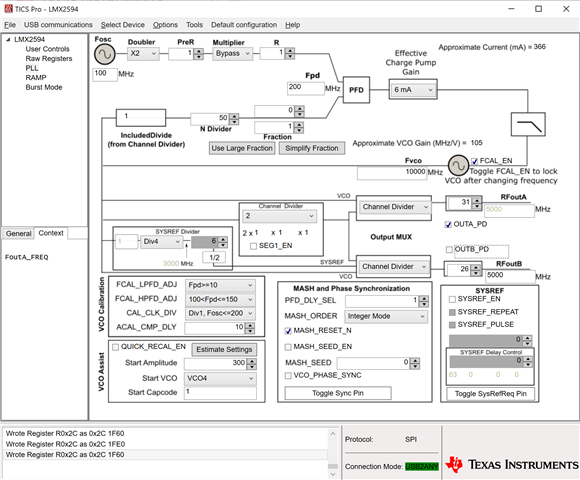Click the Fraction numerator spinner arrows

300,111
